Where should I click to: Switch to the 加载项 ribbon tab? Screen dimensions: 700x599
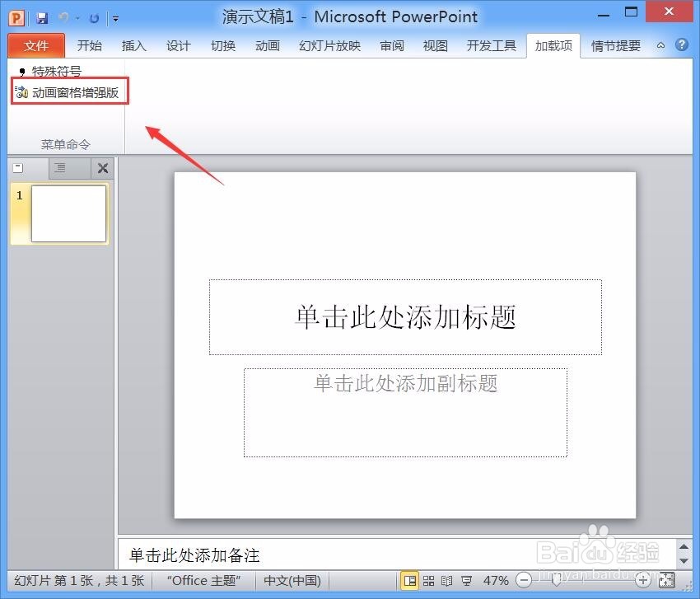(553, 45)
